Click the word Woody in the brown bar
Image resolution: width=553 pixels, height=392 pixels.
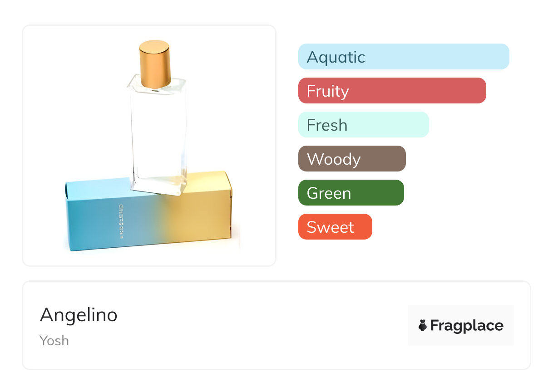(x=334, y=159)
